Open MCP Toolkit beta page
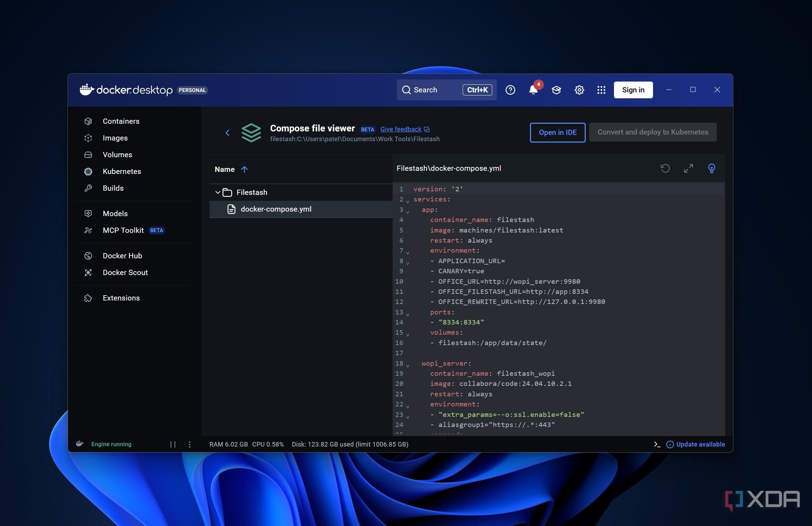The width and height of the screenshot is (812, 526). point(123,230)
